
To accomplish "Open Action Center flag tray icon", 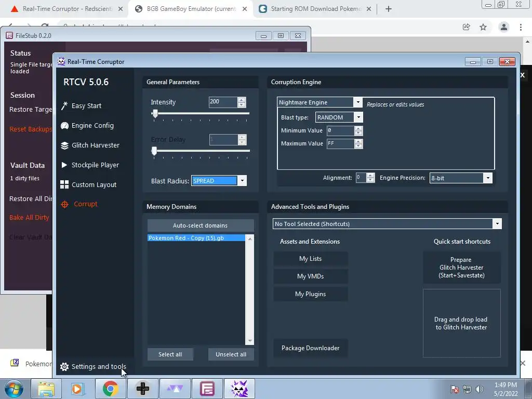I will point(455,389).
